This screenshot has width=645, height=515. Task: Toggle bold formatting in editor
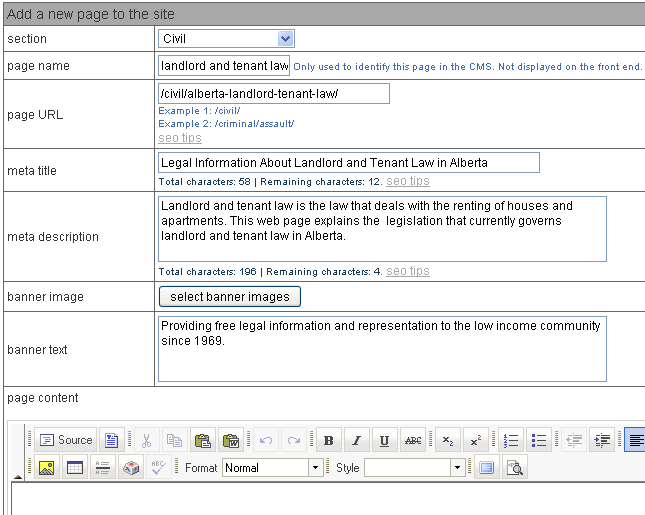click(328, 440)
